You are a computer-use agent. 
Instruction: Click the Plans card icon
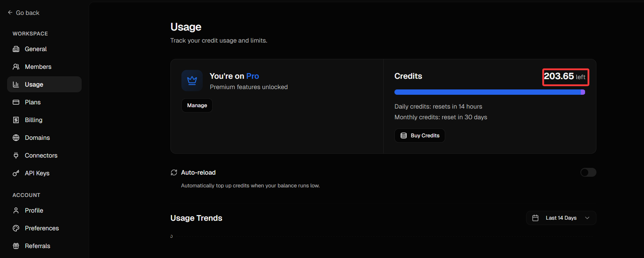[16, 102]
